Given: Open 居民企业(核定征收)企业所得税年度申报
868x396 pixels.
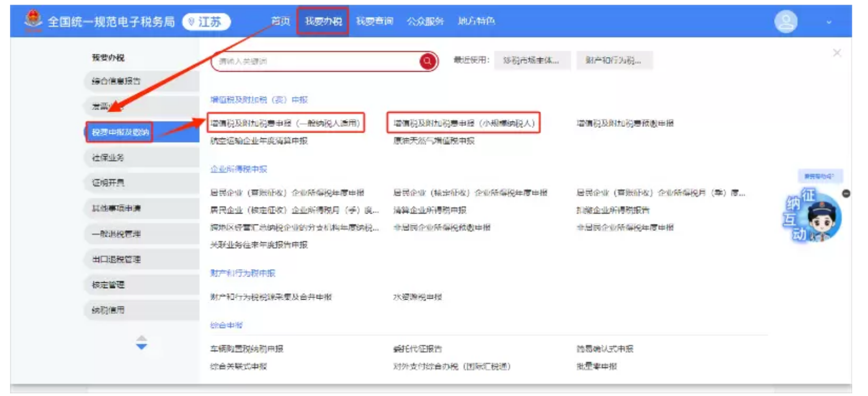Looking at the screenshot, I should pyautogui.click(x=470, y=193).
